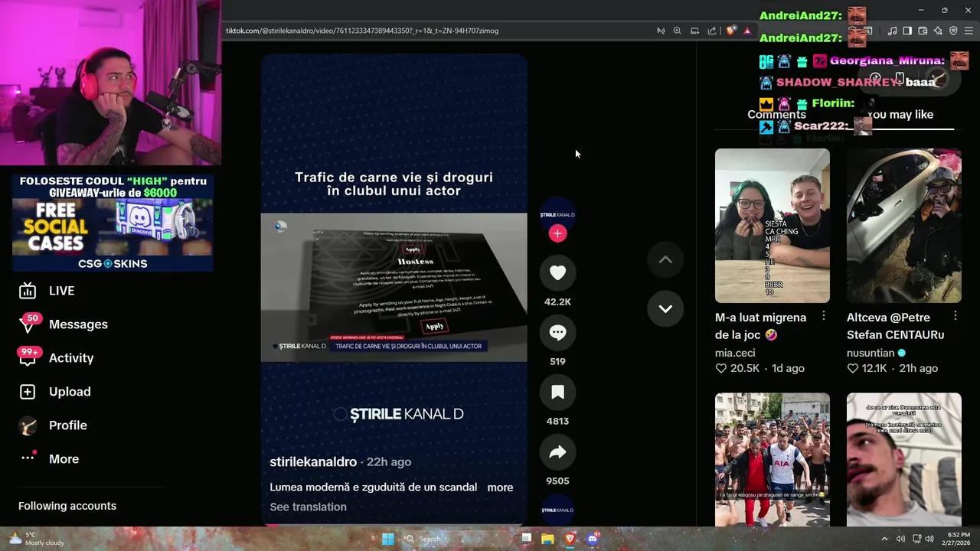Follow stirilekanaldro with the plus button
Screen dimensions: 980x551
(x=557, y=233)
